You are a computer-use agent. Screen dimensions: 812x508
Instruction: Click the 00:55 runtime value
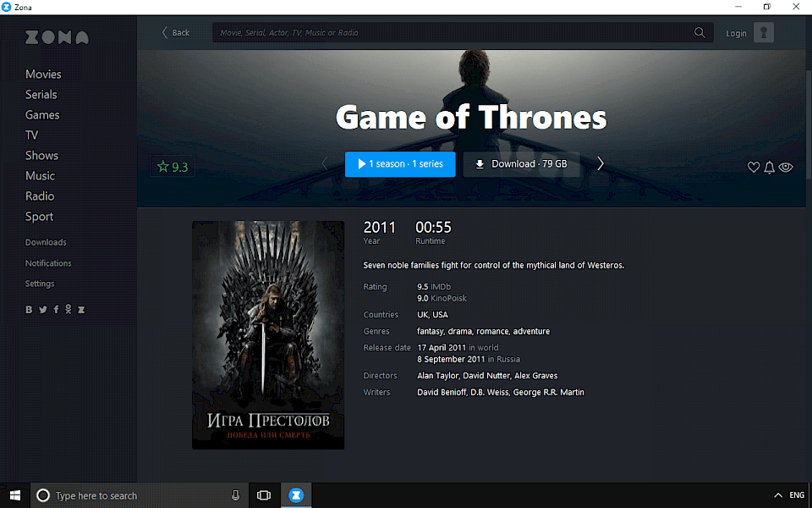tap(433, 227)
